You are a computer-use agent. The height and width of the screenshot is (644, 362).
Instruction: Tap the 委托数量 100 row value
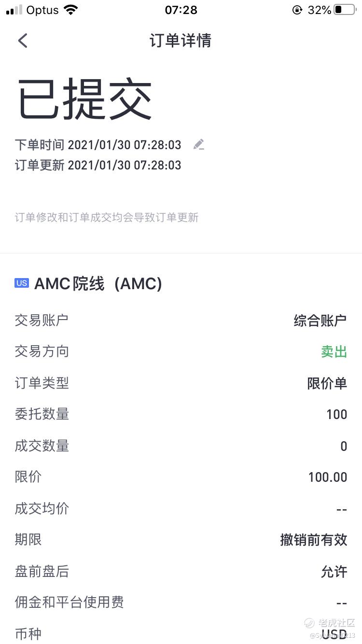[x=336, y=414]
